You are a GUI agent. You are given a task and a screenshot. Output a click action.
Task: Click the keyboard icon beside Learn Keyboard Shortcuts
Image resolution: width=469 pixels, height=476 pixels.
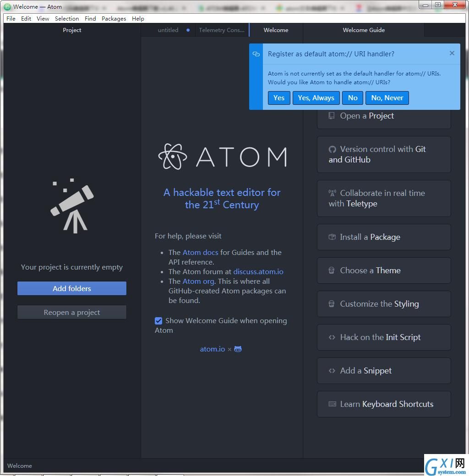tap(333, 404)
